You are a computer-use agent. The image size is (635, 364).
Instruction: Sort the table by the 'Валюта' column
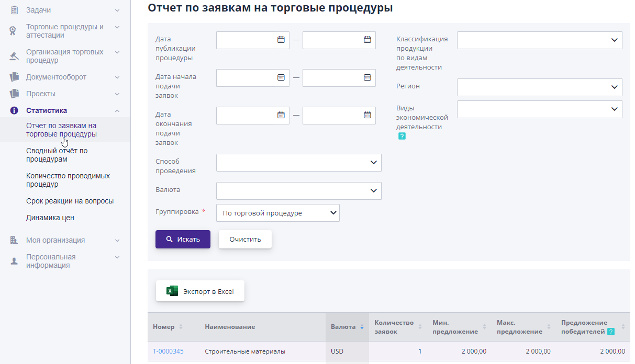pos(362,326)
